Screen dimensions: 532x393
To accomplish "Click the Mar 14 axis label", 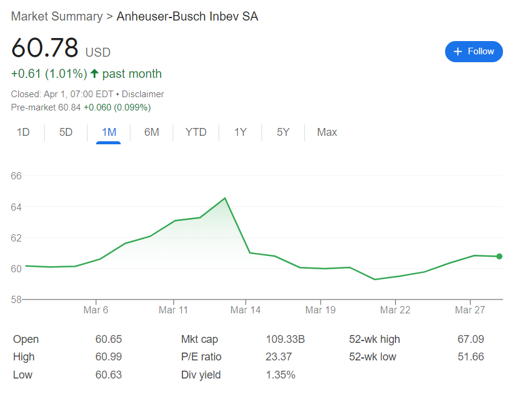I will coord(245,310).
